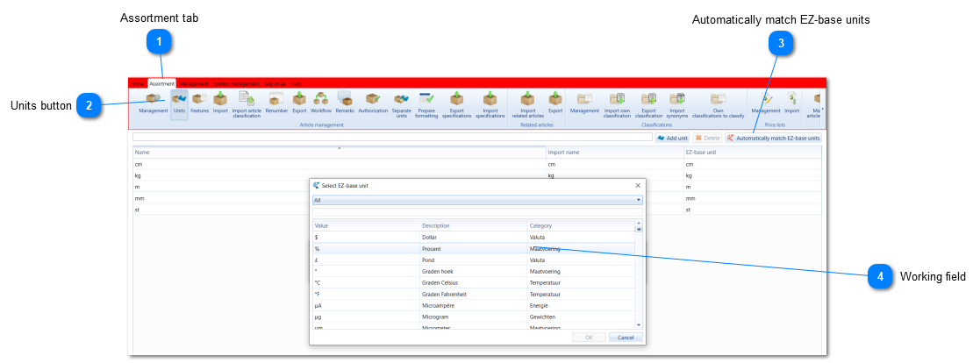
Task: Open Import synonyms
Action: point(676,105)
